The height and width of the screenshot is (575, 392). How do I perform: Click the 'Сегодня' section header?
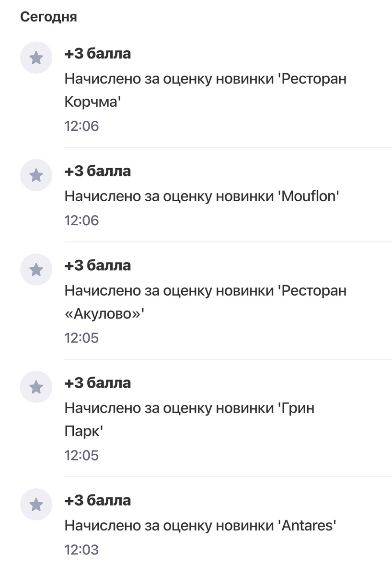tap(48, 16)
